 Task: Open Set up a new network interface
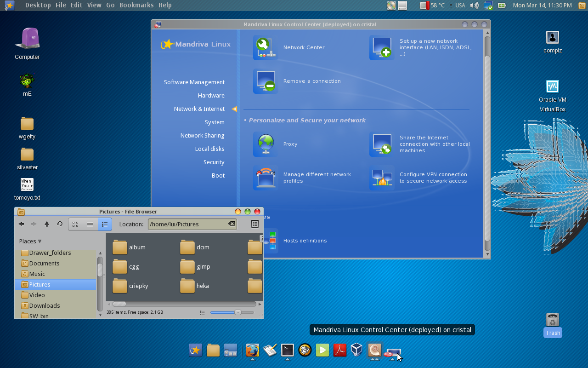point(421,47)
